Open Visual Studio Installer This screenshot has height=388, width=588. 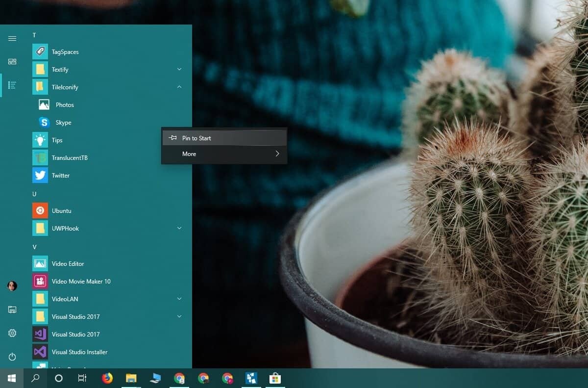pos(79,352)
